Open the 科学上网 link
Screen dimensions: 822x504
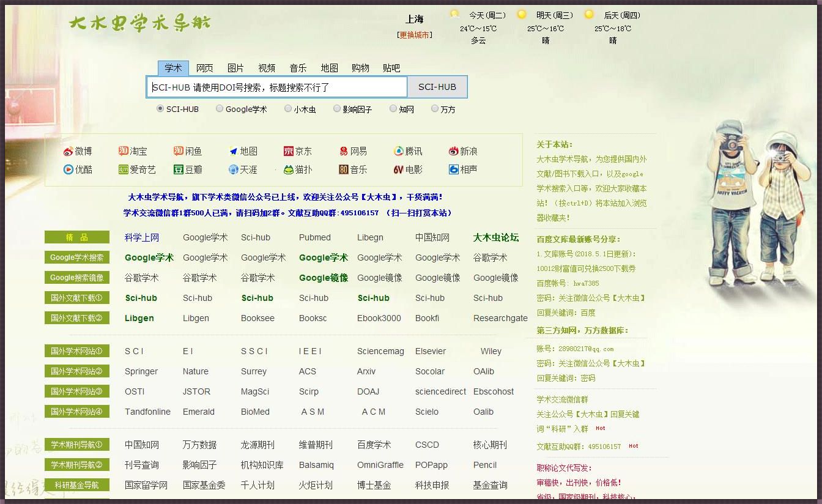(x=142, y=237)
